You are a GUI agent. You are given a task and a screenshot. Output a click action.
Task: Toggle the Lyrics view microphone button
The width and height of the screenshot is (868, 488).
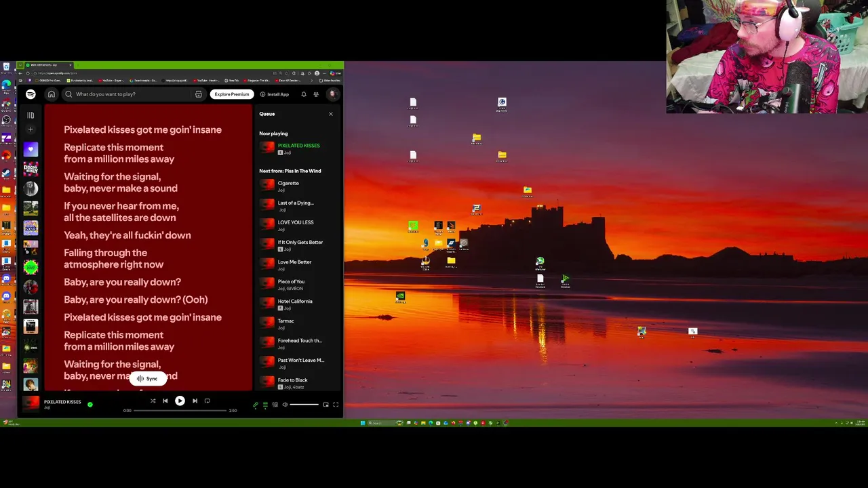click(256, 405)
